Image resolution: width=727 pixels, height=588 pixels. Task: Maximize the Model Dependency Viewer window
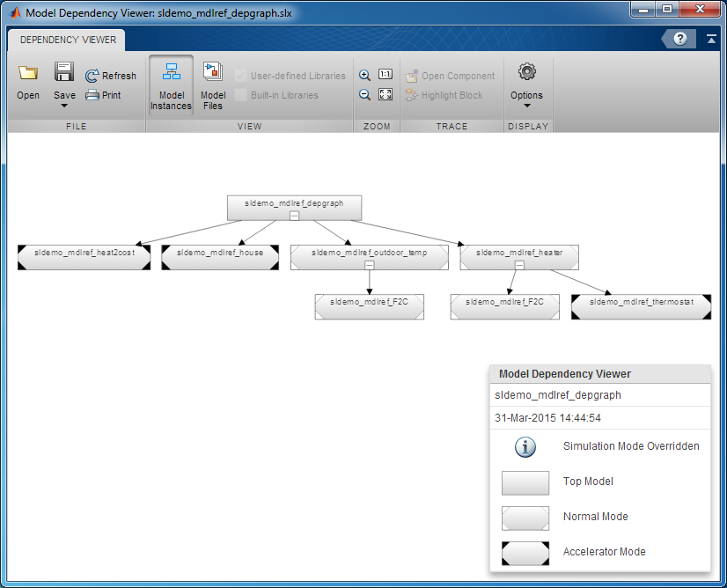click(x=667, y=10)
